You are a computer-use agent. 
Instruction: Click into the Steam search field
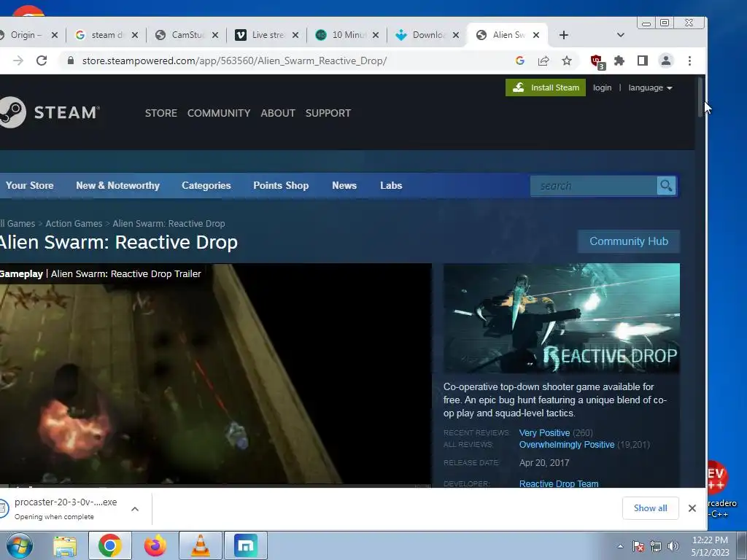click(x=595, y=186)
